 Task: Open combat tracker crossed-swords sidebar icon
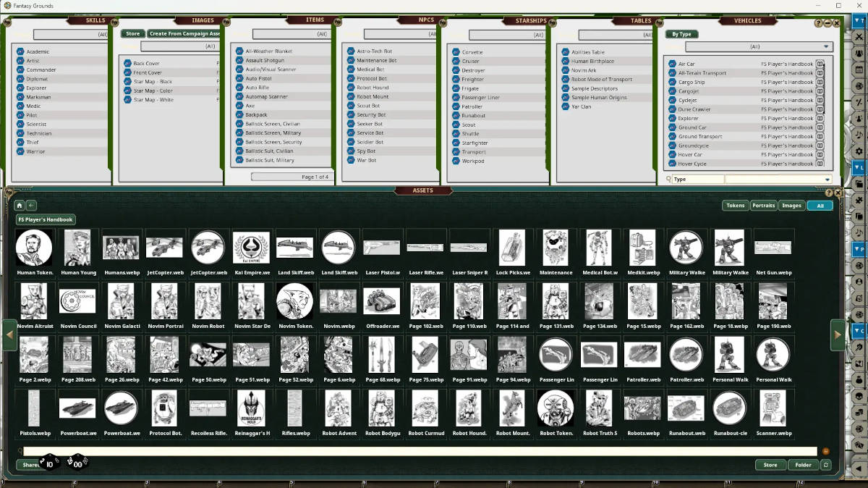pos(859,35)
